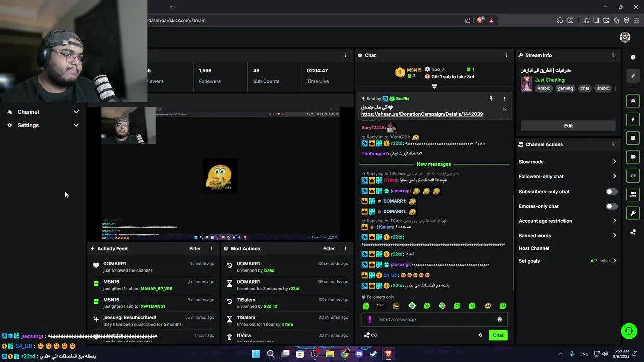Viewport: 644px width, 362px height.
Task: Open chat settings gear icon
Action: pos(480,335)
